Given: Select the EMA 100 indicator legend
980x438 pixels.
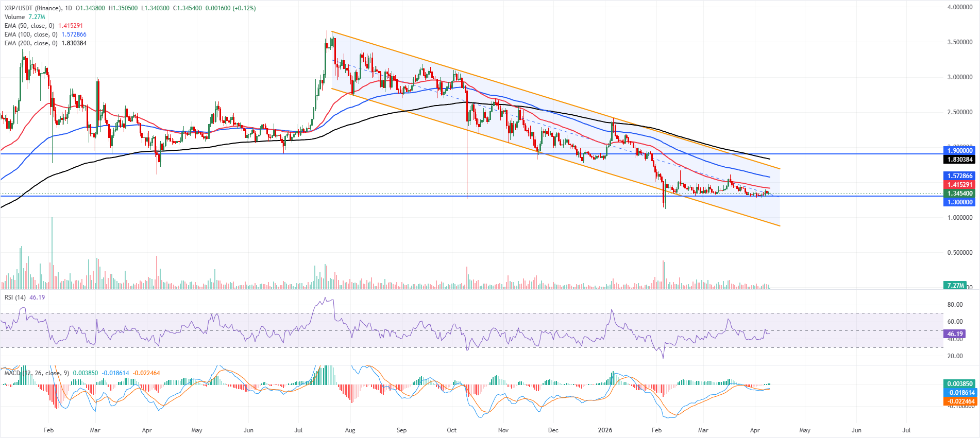Looking at the screenshot, I should tap(30, 34).
